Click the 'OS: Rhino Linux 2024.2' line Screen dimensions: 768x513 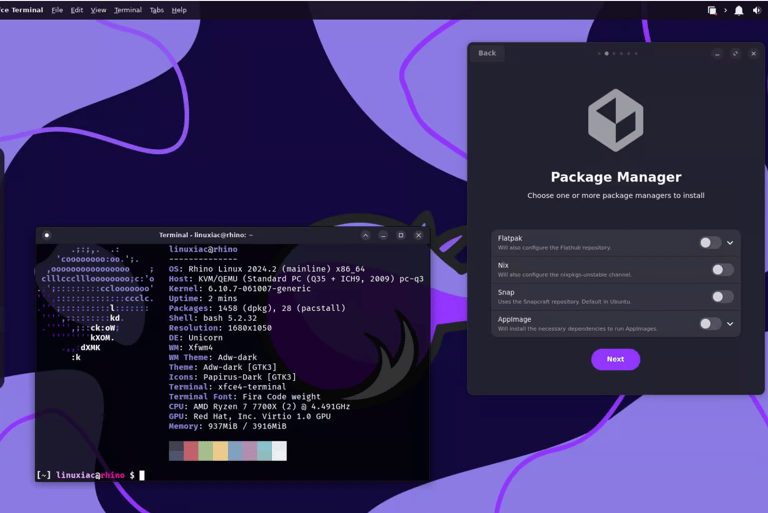266,269
